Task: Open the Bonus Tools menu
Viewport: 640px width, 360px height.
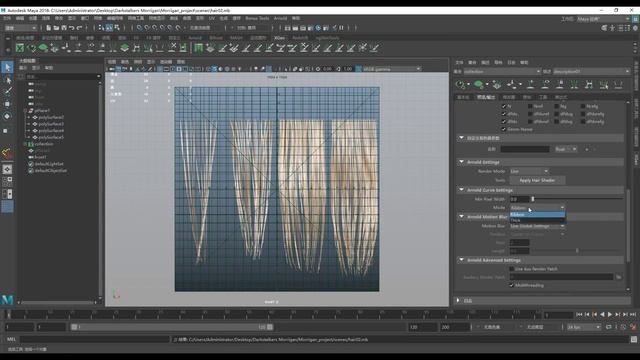Action: coord(257,18)
